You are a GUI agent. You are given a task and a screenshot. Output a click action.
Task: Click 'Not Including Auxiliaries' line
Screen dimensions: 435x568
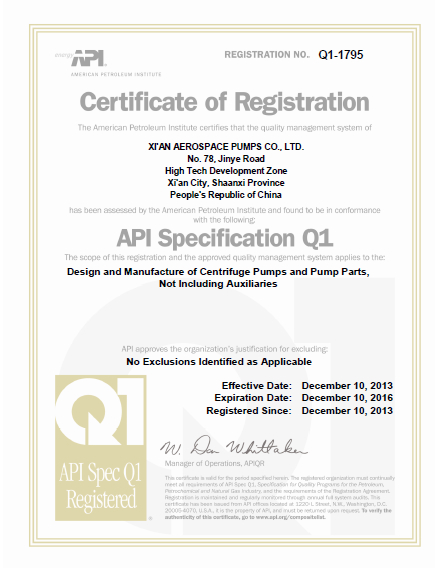coord(218,284)
